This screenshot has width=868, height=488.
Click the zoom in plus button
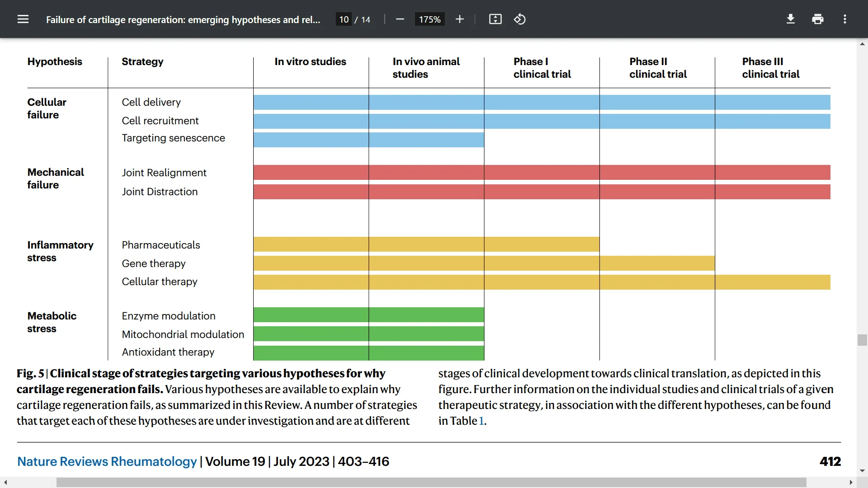pyautogui.click(x=460, y=19)
